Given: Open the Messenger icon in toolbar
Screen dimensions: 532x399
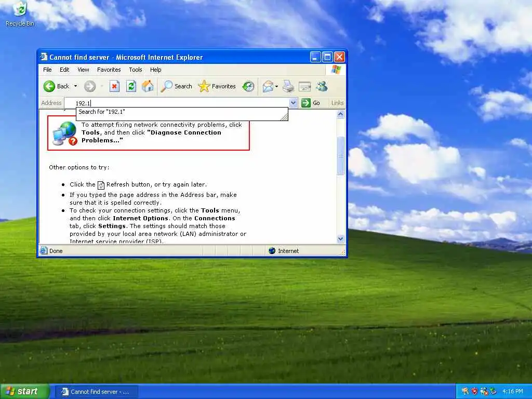Looking at the screenshot, I should point(322,86).
